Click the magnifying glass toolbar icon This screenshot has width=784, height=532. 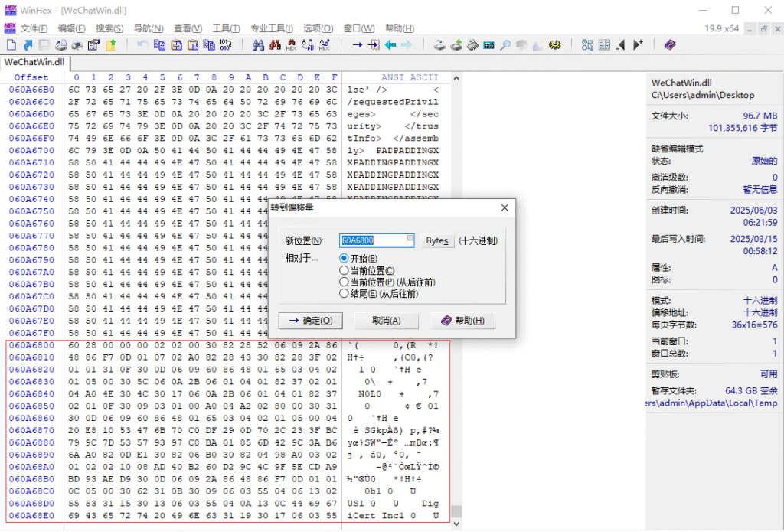[505, 45]
